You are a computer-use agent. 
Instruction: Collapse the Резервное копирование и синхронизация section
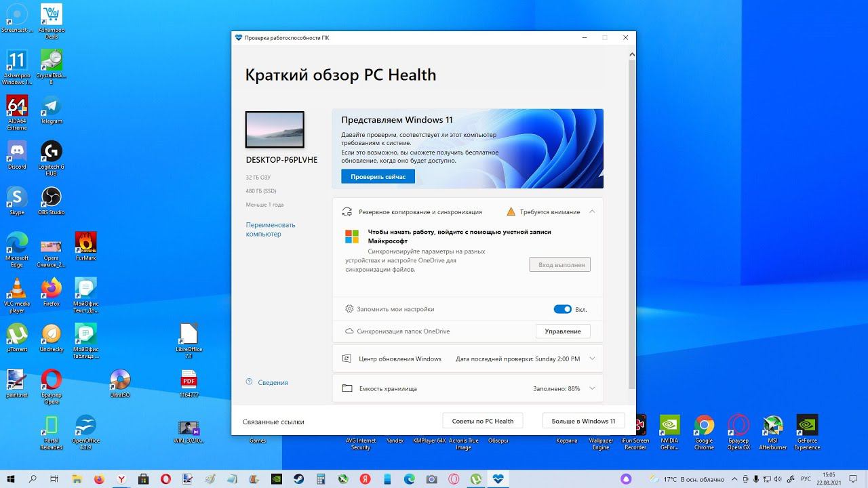[592, 211]
